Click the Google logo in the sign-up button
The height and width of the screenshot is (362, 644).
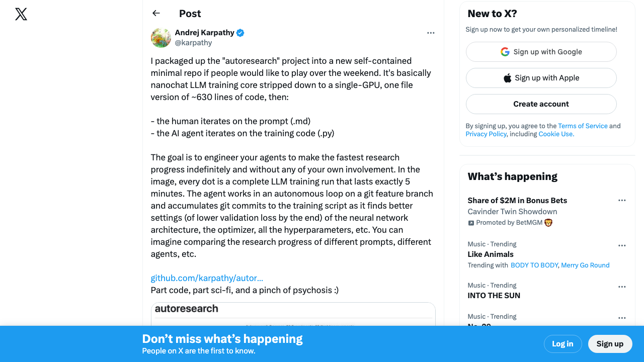(x=505, y=51)
